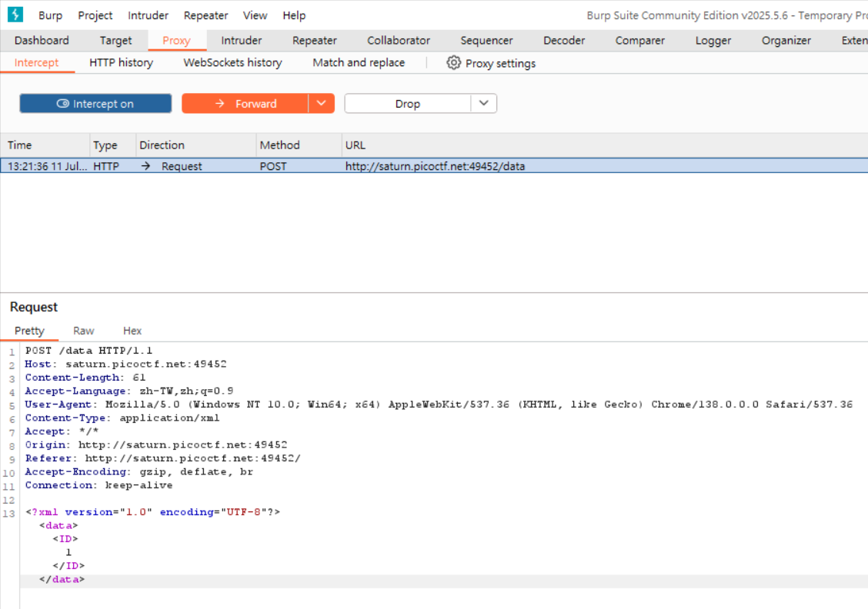Open the HTTP history sub-tab
Viewport: 868px width, 609px height.
(x=122, y=62)
